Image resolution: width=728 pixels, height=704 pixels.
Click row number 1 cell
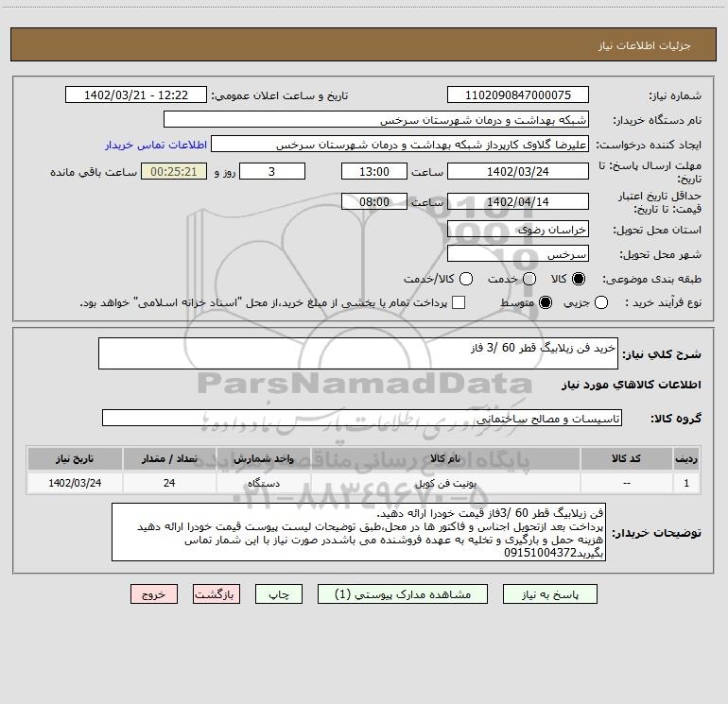(x=686, y=483)
